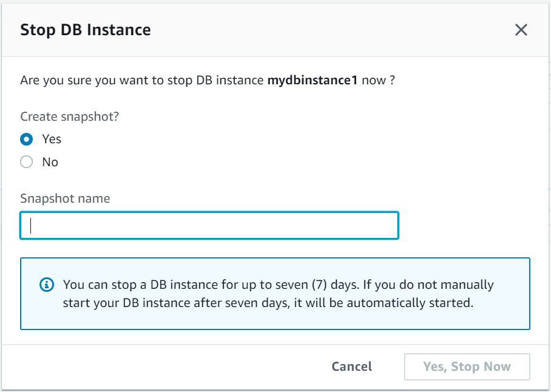Click the bold mydbinstance1 instance name

(x=312, y=80)
